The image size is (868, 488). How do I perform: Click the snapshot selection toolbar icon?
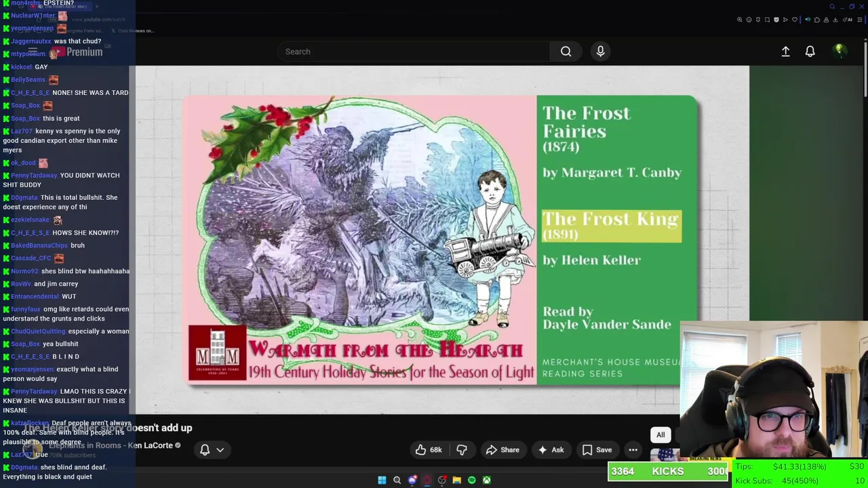click(767, 20)
